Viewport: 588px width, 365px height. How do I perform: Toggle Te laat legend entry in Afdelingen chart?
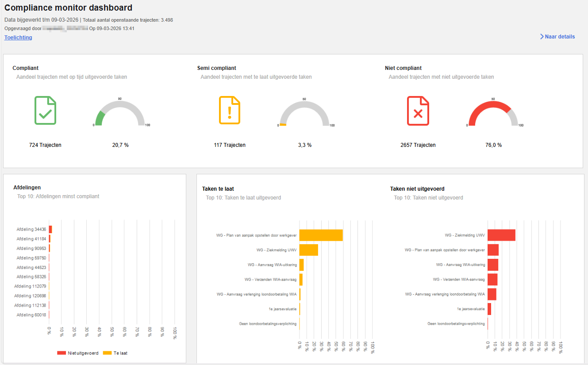(115, 353)
